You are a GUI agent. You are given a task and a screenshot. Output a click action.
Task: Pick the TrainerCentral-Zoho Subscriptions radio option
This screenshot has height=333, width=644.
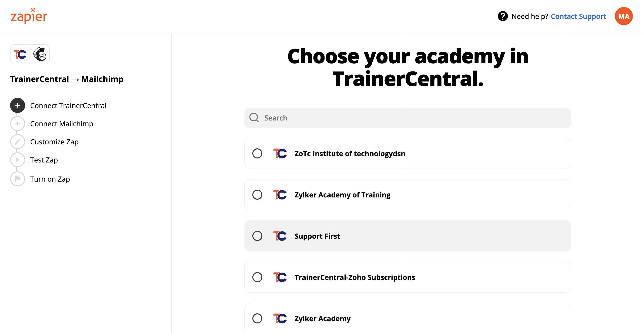pyautogui.click(x=257, y=277)
